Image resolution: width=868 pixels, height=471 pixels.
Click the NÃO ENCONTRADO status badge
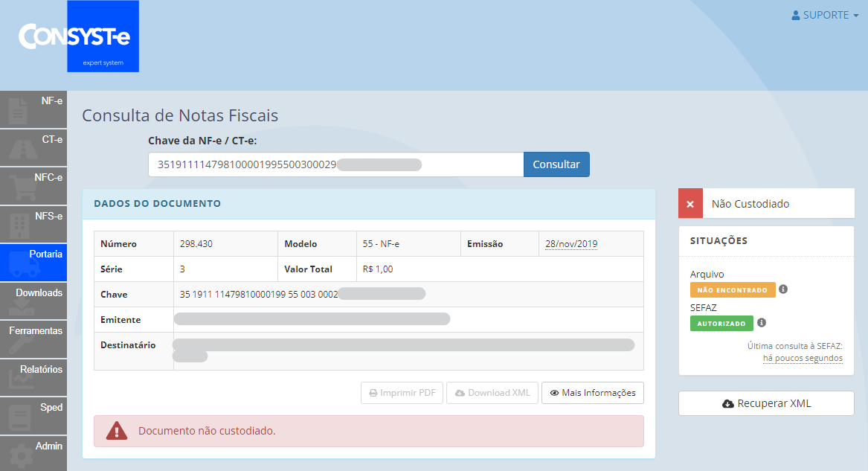[733, 290]
